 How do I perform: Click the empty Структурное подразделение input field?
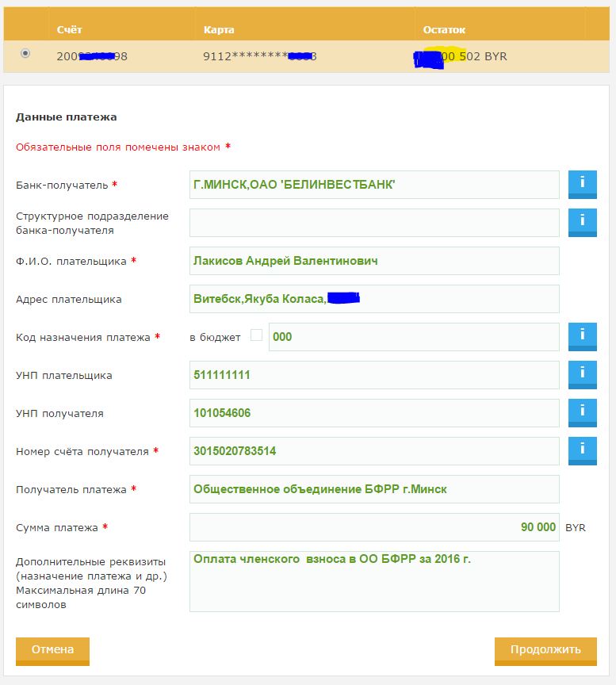374,223
